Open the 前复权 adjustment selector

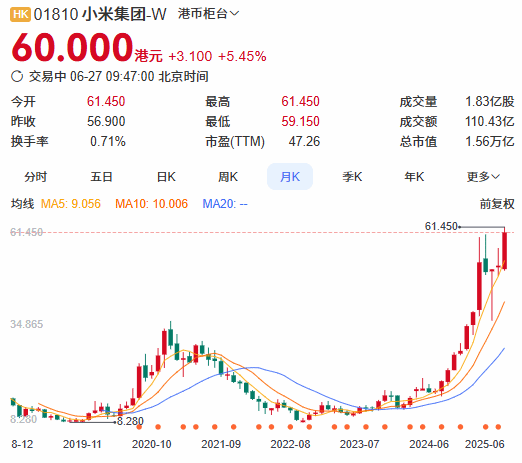[x=497, y=204]
